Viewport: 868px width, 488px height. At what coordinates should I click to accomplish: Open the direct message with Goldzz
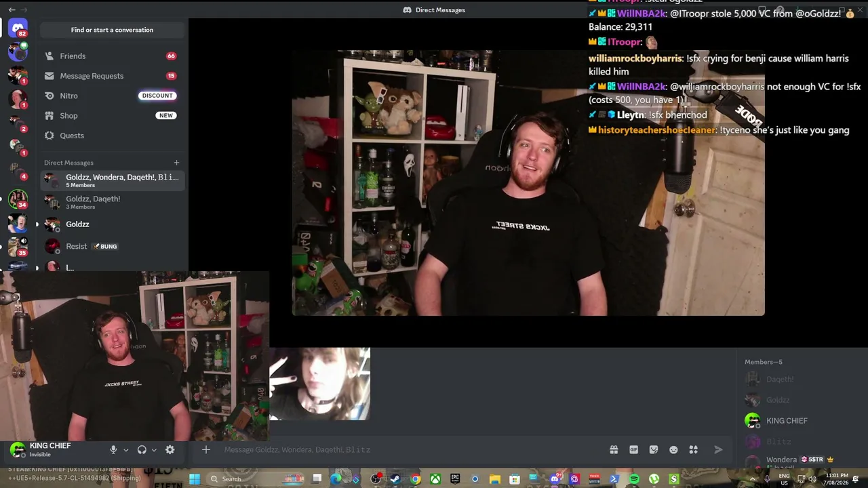coord(112,224)
